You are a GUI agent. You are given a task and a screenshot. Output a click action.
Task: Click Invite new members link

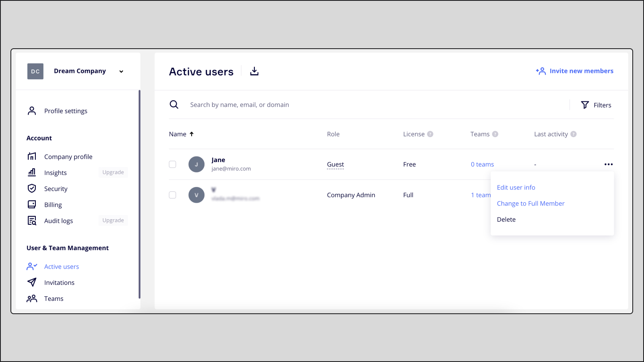(x=575, y=71)
